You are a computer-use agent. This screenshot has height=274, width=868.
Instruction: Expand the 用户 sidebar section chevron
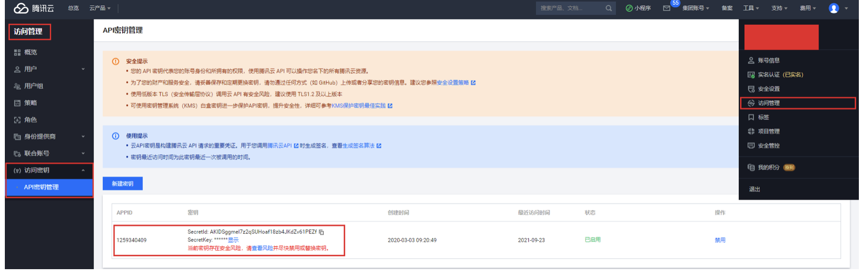pyautogui.click(x=83, y=69)
